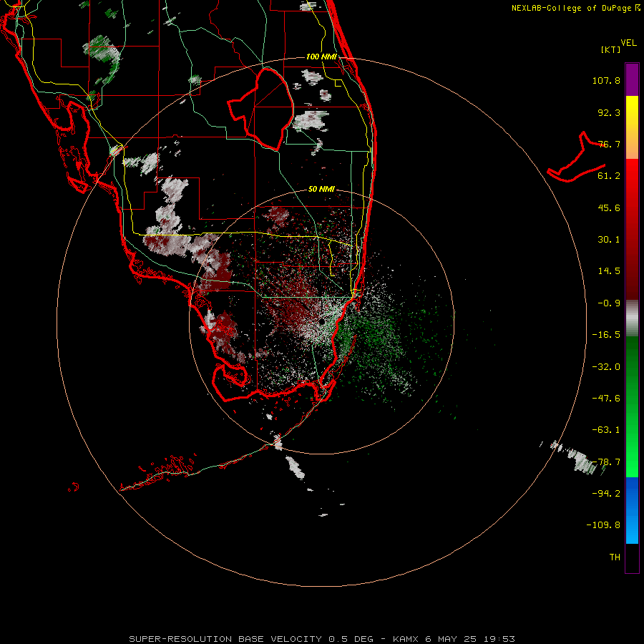Viewport: 644px width, 644px height.
Task: Click the 107.8 value on velocity scale
Action: click(606, 80)
